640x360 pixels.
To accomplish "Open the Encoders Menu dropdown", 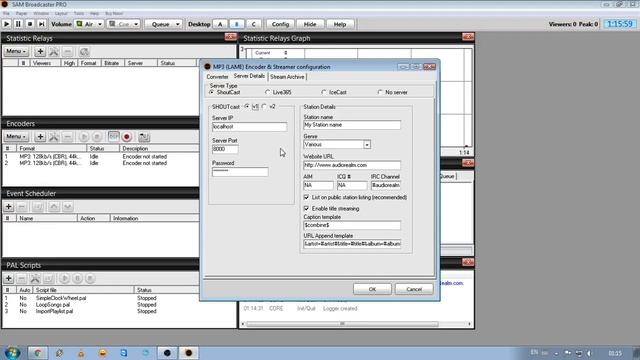I will tap(16, 136).
